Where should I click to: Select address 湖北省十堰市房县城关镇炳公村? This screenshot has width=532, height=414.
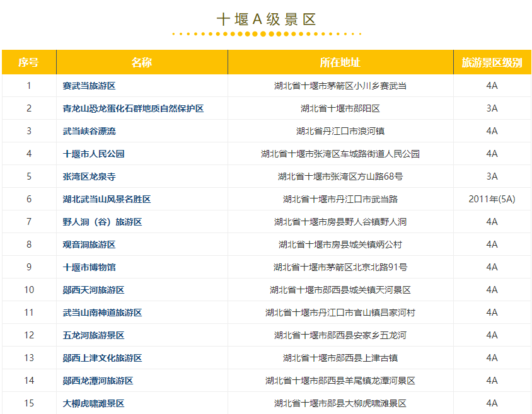340,244
